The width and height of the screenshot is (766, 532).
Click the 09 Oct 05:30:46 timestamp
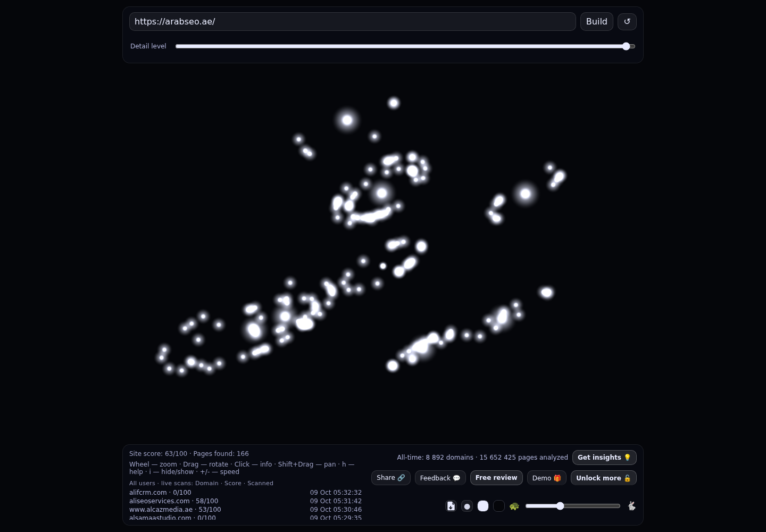pos(336,510)
